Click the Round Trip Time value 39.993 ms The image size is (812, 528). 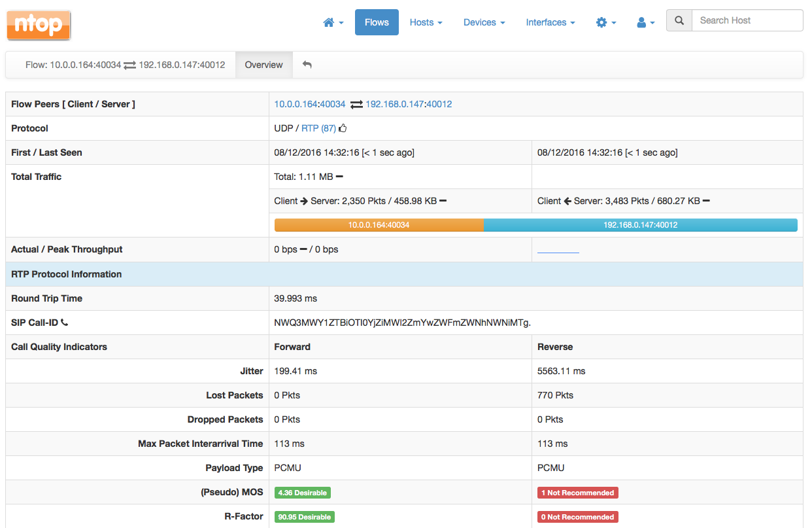click(296, 298)
